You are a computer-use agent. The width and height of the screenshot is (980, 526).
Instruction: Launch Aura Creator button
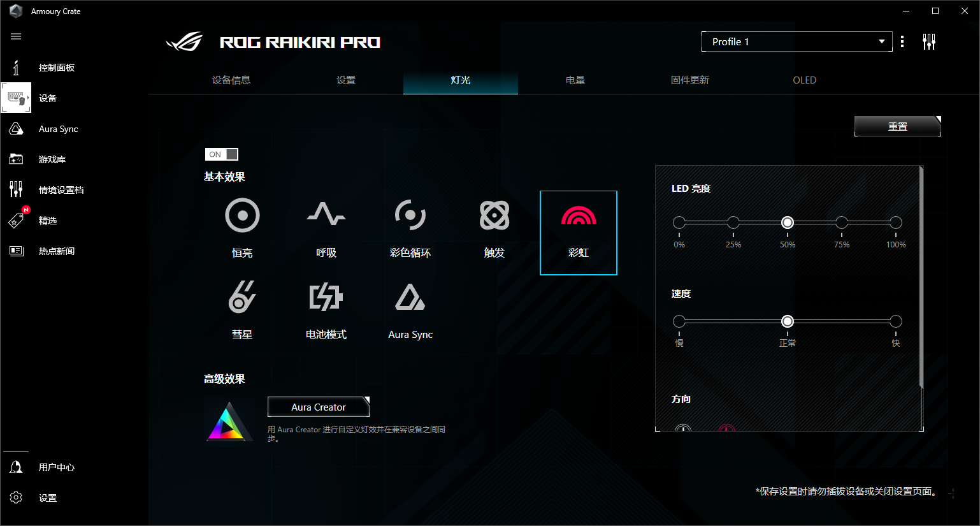(318, 407)
